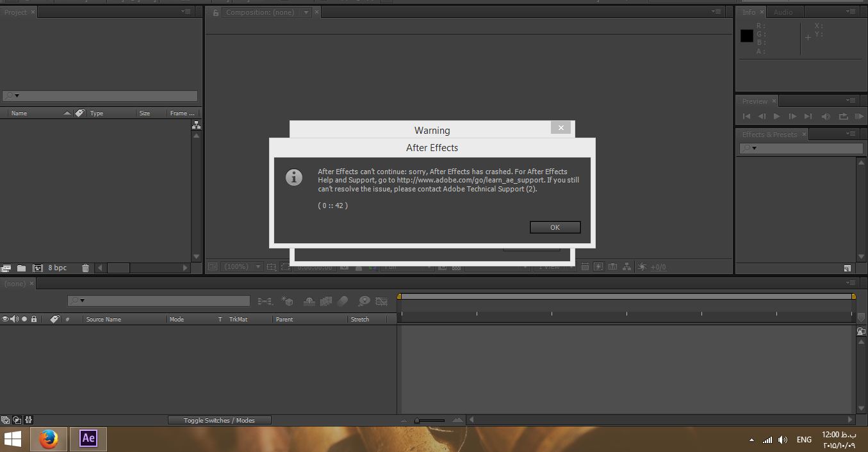Create new animation preset icon in Effects panel
Screen dimensions: 868x452
coord(848,268)
